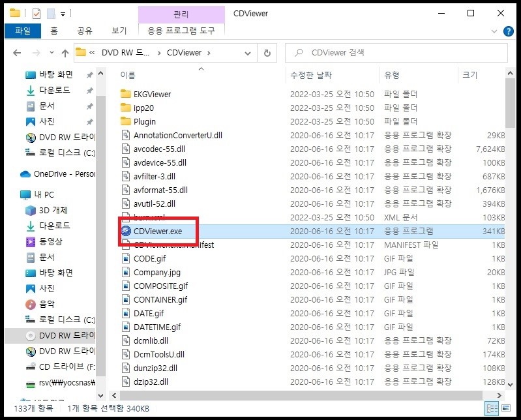Select the Plugin folder
521x420 pixels.
pyautogui.click(x=144, y=121)
